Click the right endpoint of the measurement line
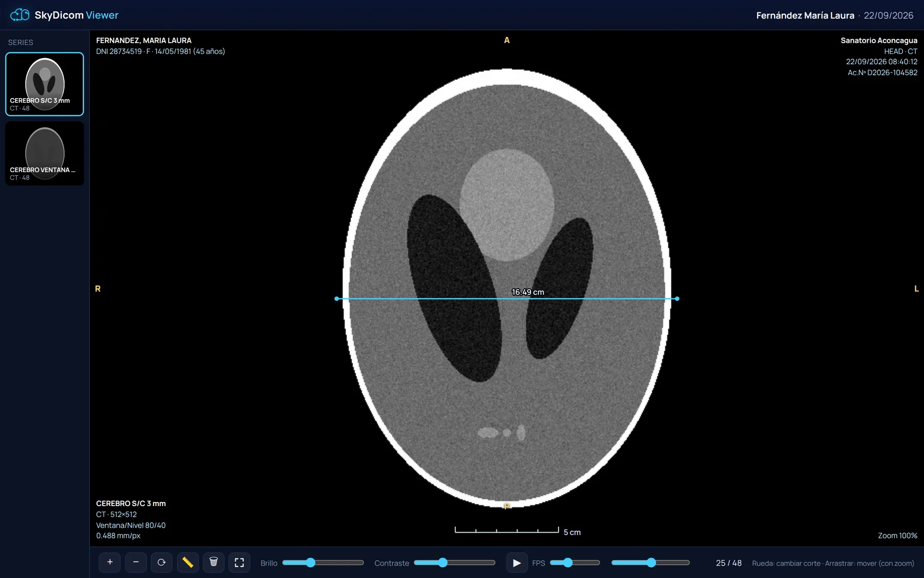This screenshot has height=578, width=924. coord(677,299)
